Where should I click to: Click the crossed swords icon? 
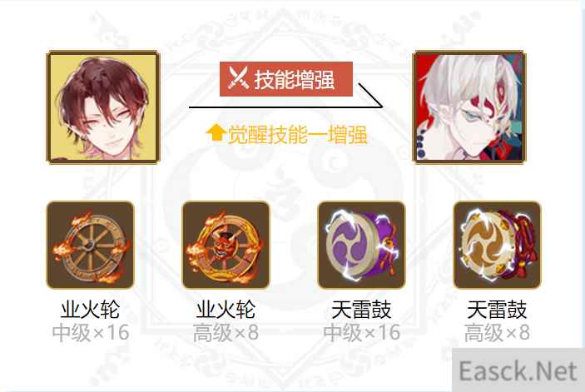pyautogui.click(x=238, y=79)
